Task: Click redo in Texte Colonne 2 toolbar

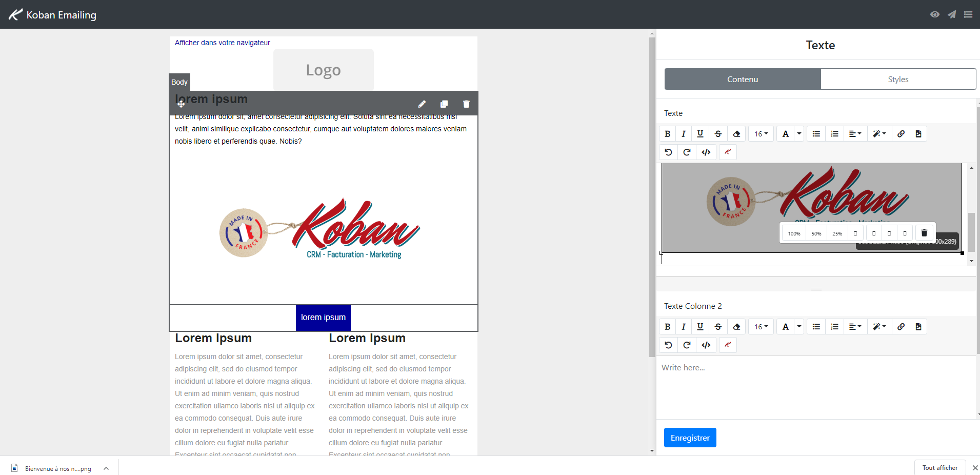Action: coord(687,345)
